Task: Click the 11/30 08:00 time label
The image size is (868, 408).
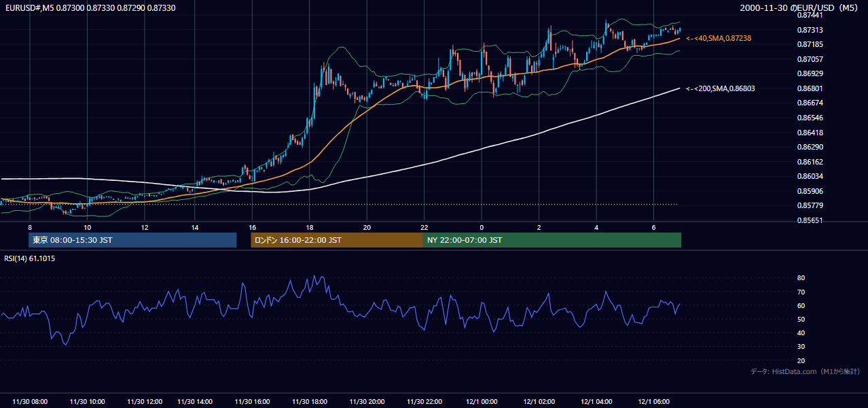Action: [30, 402]
